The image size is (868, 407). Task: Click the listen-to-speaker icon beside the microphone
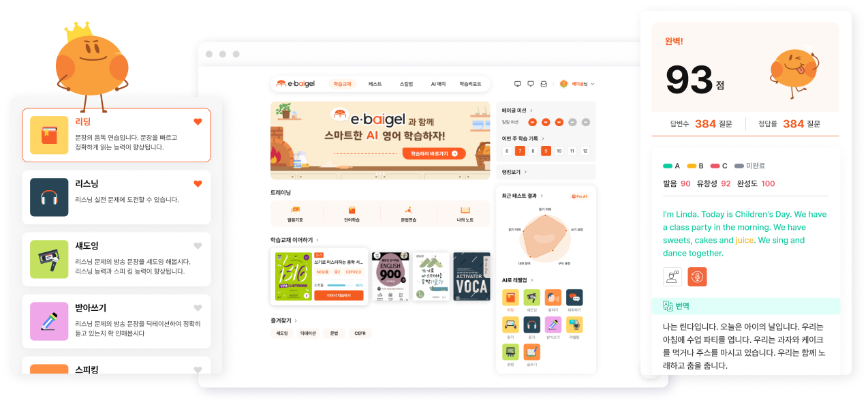point(672,277)
